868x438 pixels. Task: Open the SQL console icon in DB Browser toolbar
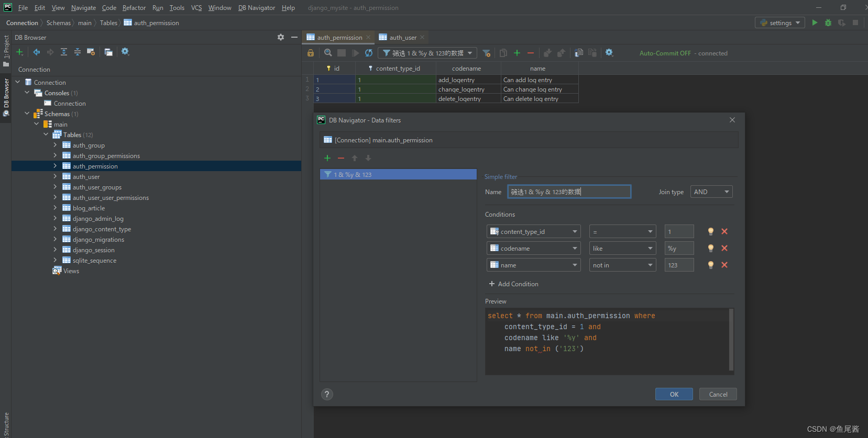click(108, 52)
